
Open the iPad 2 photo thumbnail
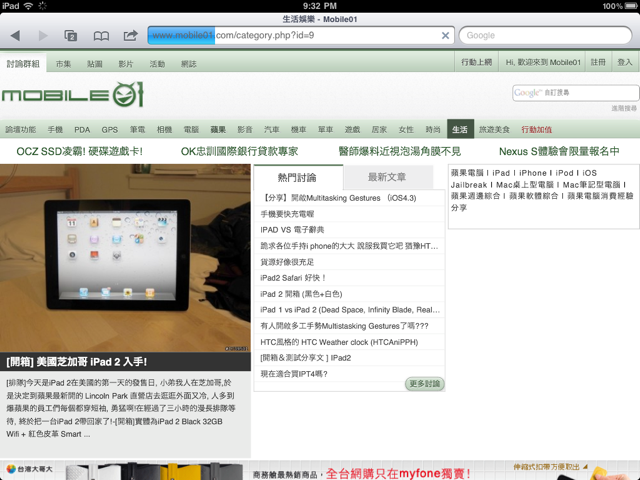[125, 258]
